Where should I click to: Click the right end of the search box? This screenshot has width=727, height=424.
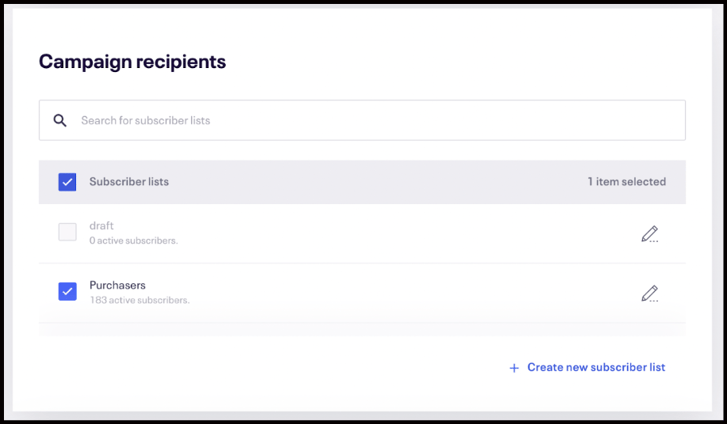pos(660,121)
